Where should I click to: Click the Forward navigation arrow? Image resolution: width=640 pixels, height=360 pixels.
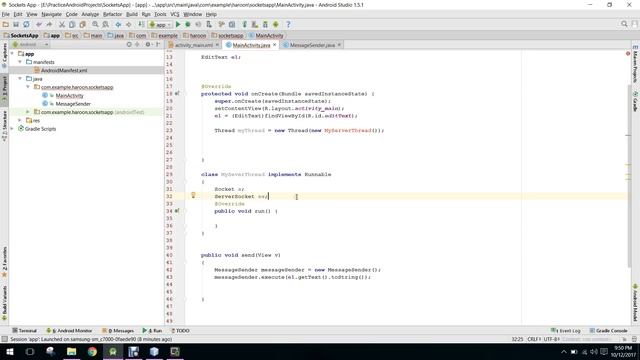tap(128, 24)
